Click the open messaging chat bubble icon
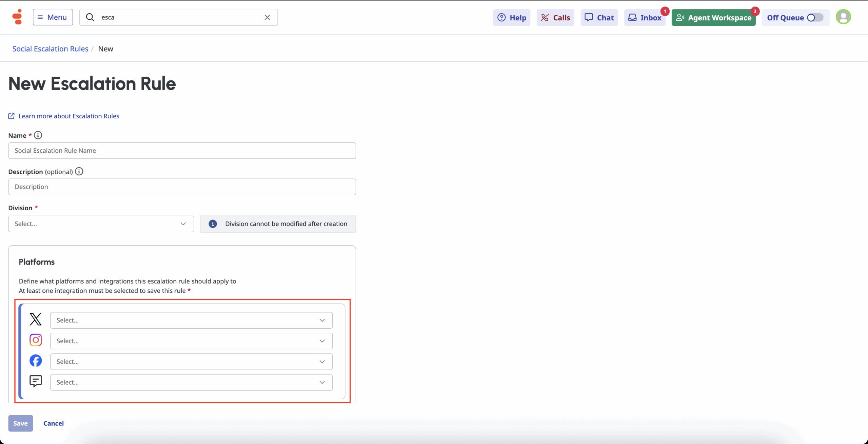This screenshot has height=444, width=868. [x=36, y=381]
